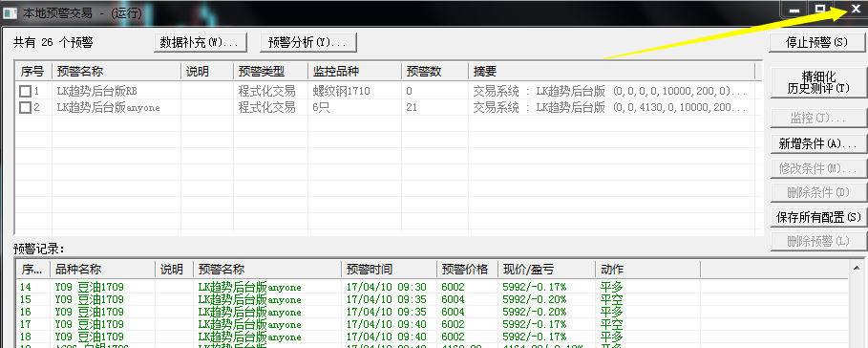The width and height of the screenshot is (868, 348).
Task: Select record row 14 豆油1709
Action: click(432, 287)
